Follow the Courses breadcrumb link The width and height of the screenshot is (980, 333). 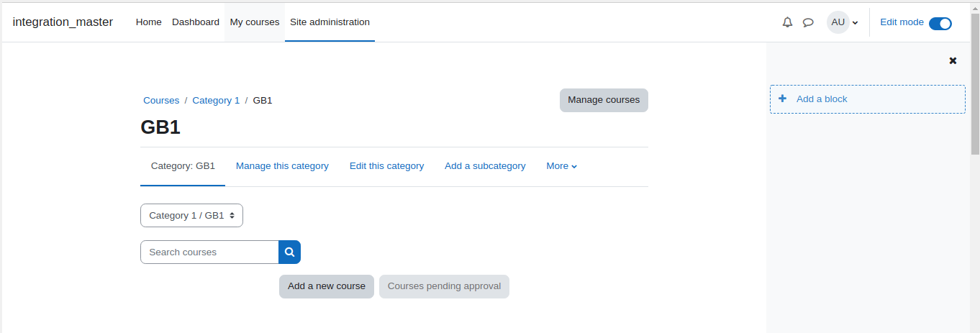click(x=161, y=101)
